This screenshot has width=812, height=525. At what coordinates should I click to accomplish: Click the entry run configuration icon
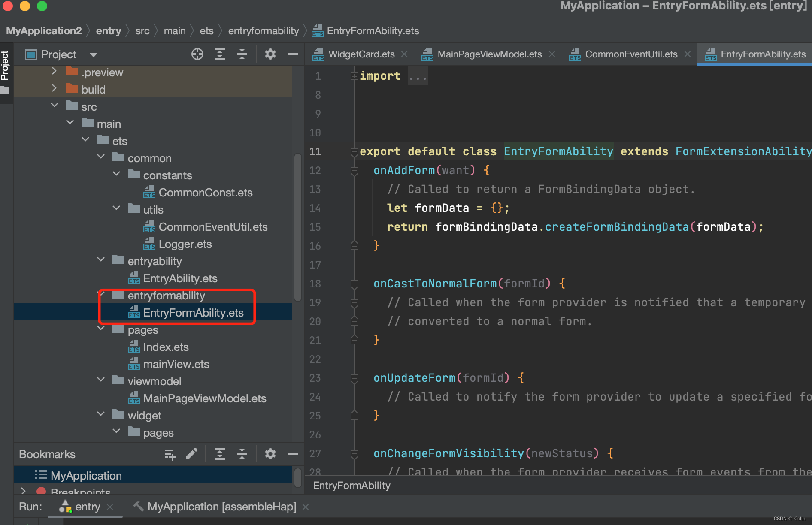point(64,507)
